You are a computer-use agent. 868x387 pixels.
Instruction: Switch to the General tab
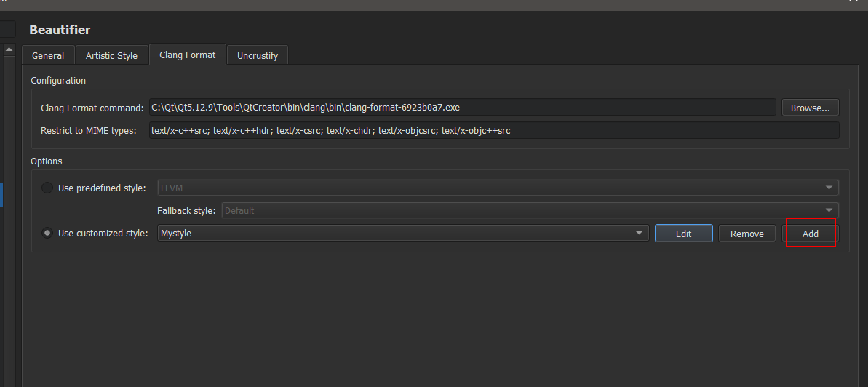pyautogui.click(x=48, y=55)
